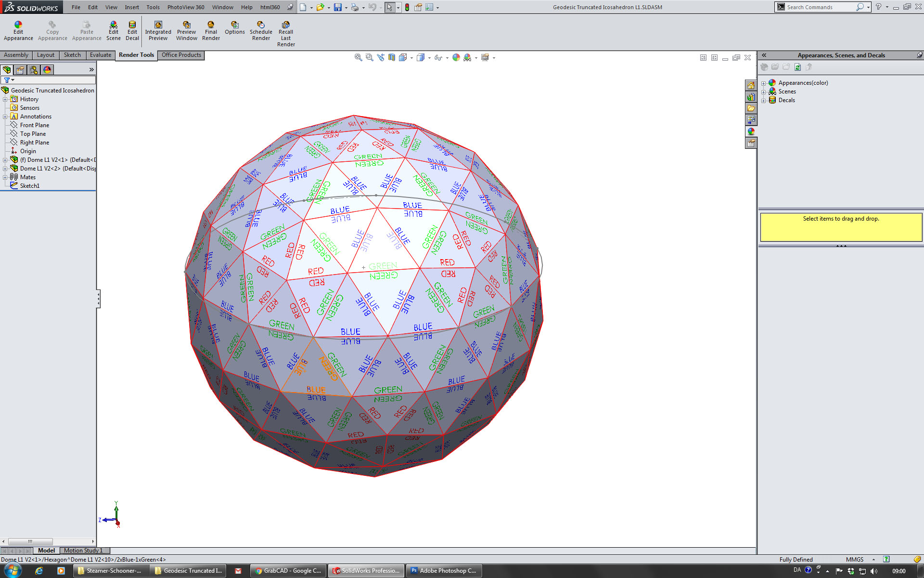Open the Integrated Preview render tool
Viewport: 924px width, 578px height.
tap(158, 31)
